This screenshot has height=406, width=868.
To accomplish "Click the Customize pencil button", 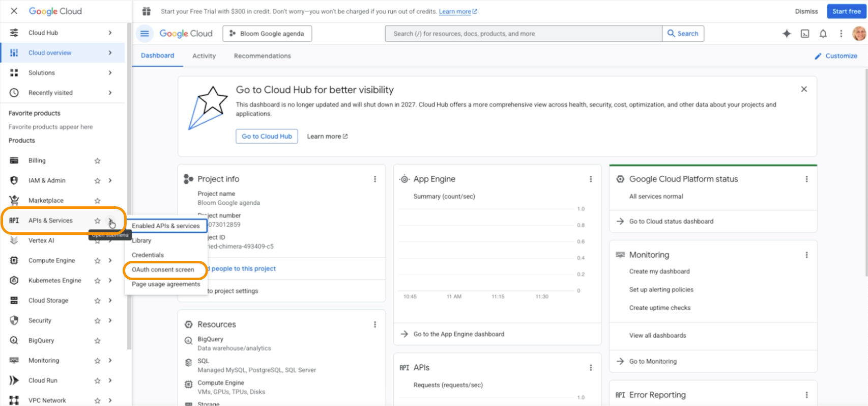I will tap(835, 56).
